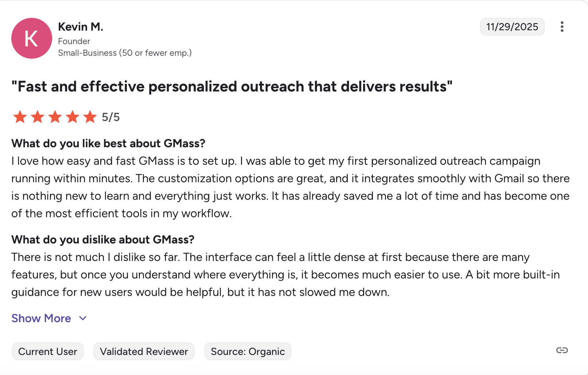Open reviewer name Kevin M.
Screen dimensions: 588x375
point(81,27)
